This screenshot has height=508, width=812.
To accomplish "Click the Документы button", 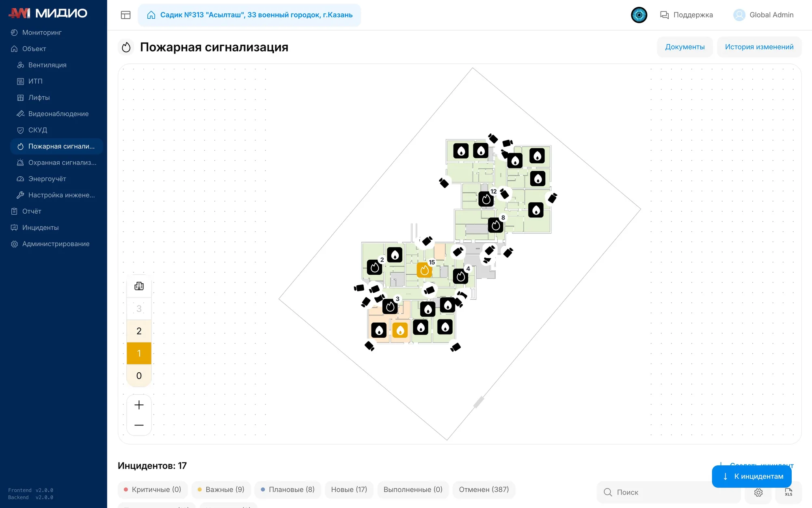I will click(x=685, y=47).
